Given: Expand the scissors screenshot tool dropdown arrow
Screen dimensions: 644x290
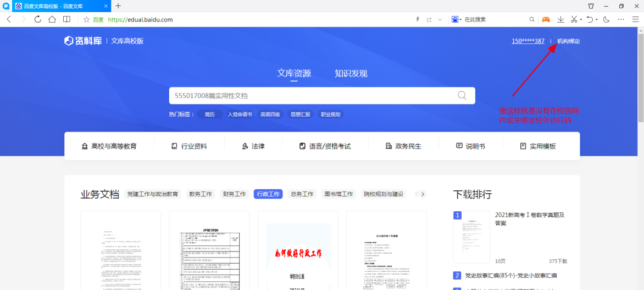Looking at the screenshot, I should click(580, 19).
